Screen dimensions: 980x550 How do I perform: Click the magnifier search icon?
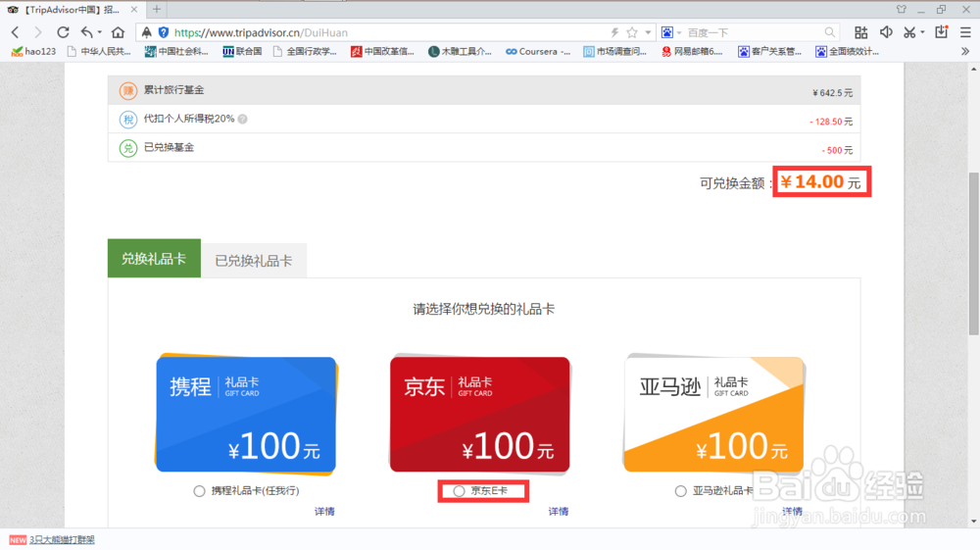829,32
